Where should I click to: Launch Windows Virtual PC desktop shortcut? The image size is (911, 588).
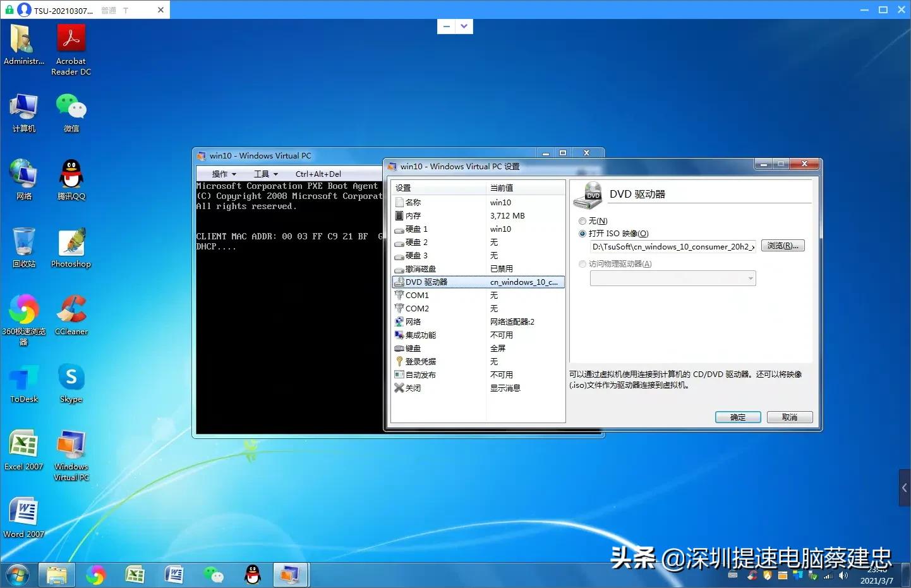pyautogui.click(x=71, y=447)
